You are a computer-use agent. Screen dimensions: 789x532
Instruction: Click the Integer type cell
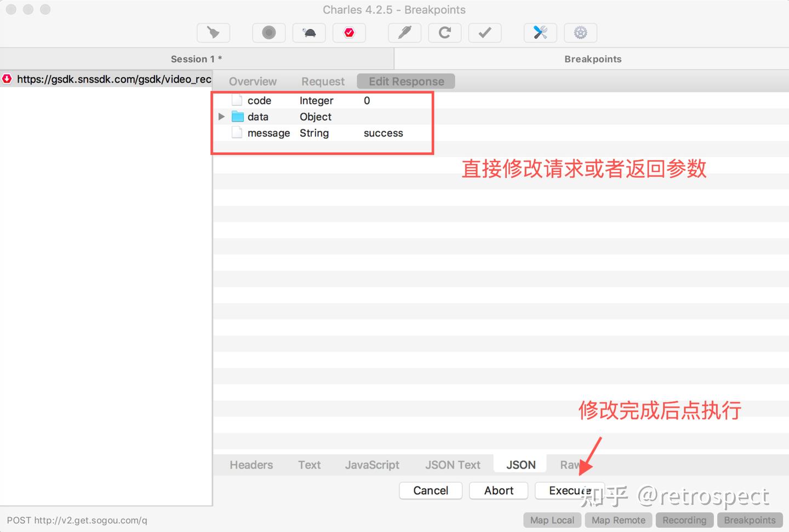click(316, 100)
